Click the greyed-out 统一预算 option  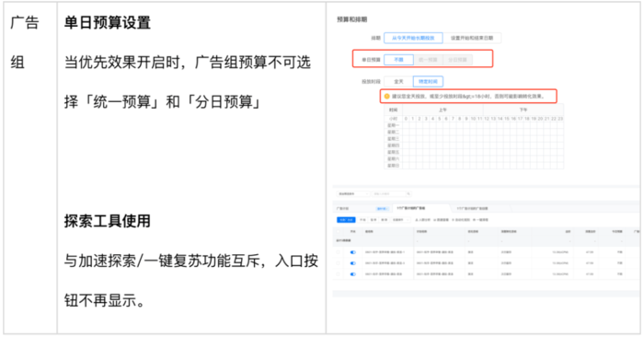(428, 60)
